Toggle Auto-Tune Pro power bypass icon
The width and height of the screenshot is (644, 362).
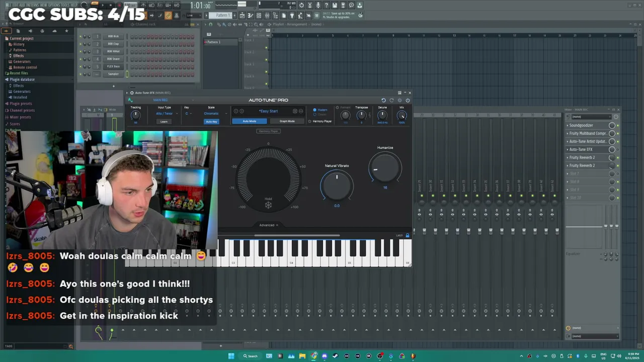click(408, 100)
